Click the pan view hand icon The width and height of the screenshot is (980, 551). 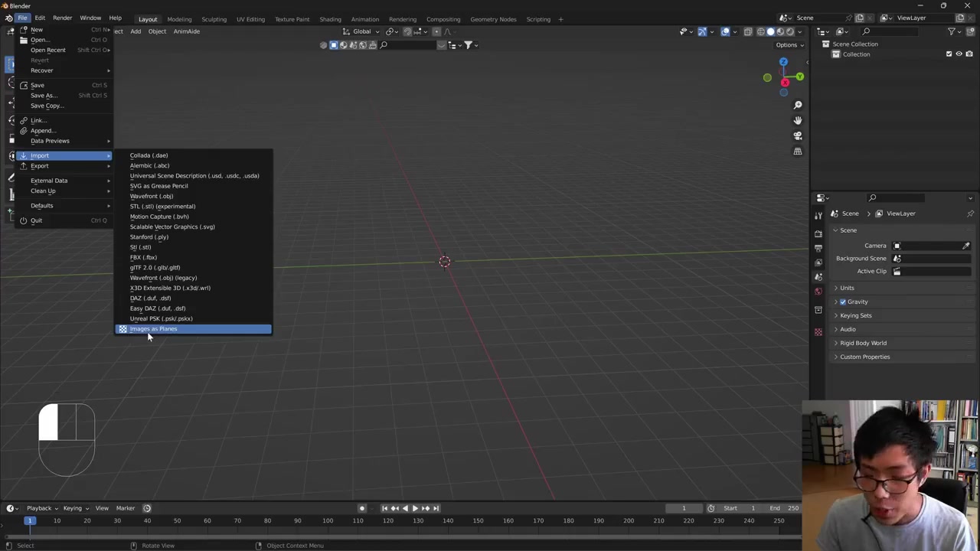click(x=798, y=120)
